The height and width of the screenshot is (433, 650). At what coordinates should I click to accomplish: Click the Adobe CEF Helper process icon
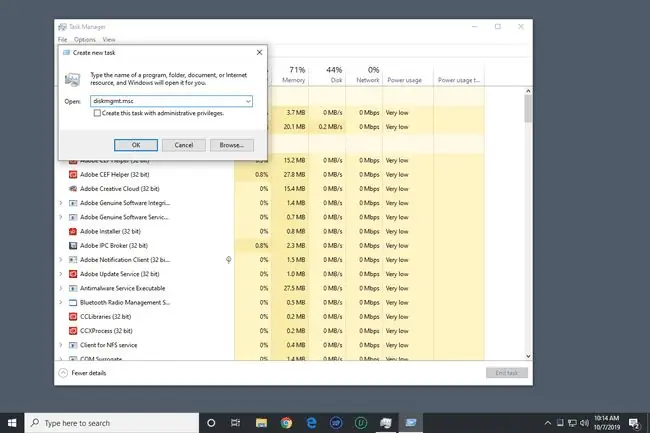[x=73, y=174]
